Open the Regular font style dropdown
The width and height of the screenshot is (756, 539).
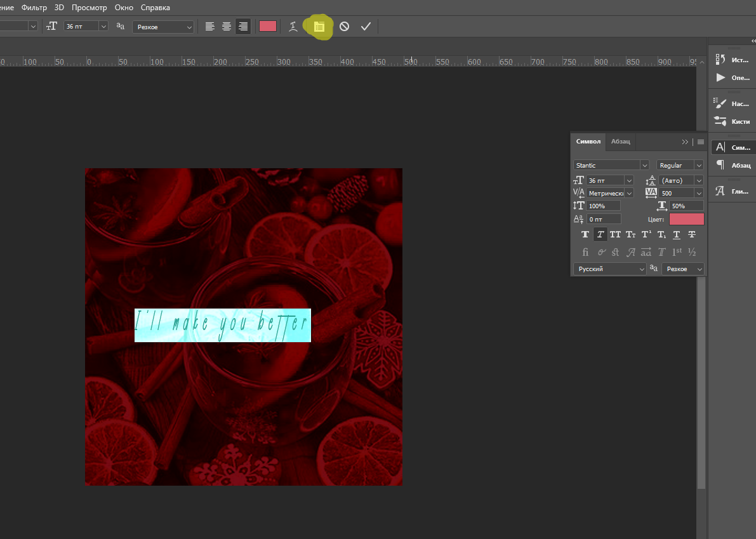coord(698,165)
